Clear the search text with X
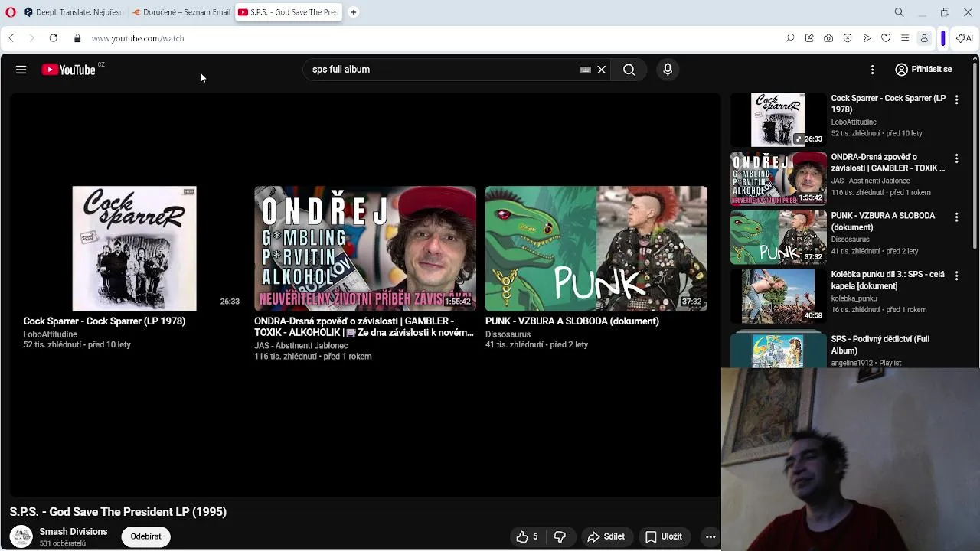980x551 pixels. pyautogui.click(x=602, y=70)
